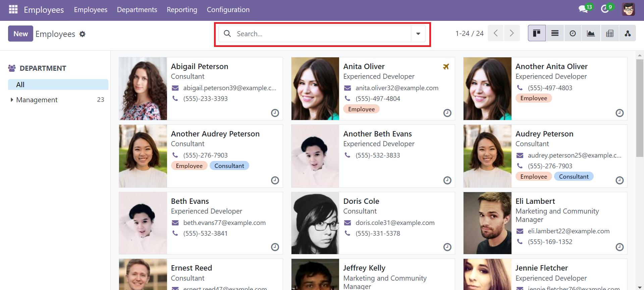Open the Departments menu
The width and height of the screenshot is (644, 290).
137,10
